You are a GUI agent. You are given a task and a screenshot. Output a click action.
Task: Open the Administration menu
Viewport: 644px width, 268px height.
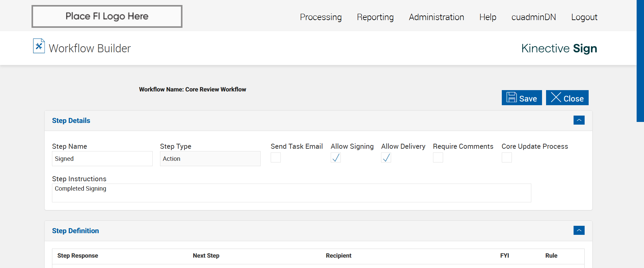[436, 17]
